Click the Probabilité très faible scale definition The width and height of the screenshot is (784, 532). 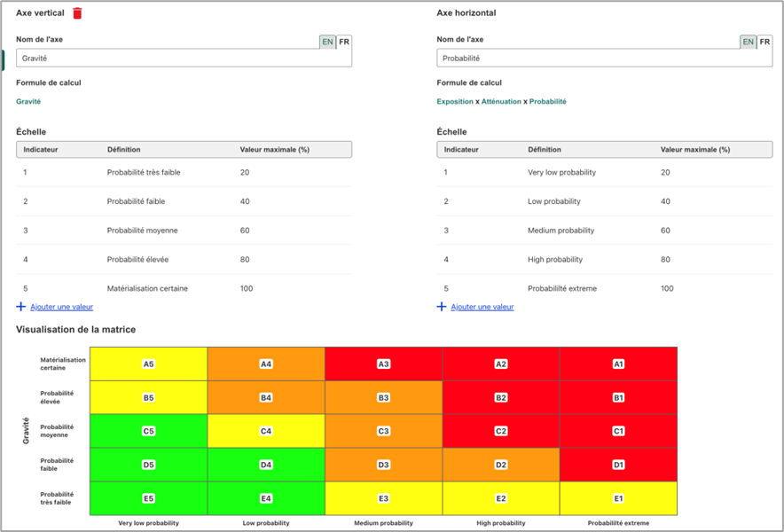[144, 173]
